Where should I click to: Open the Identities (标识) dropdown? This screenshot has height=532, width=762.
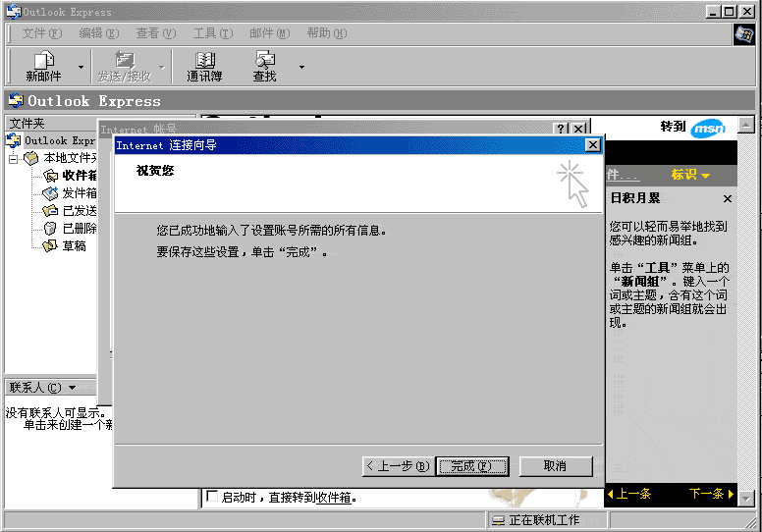[690, 175]
